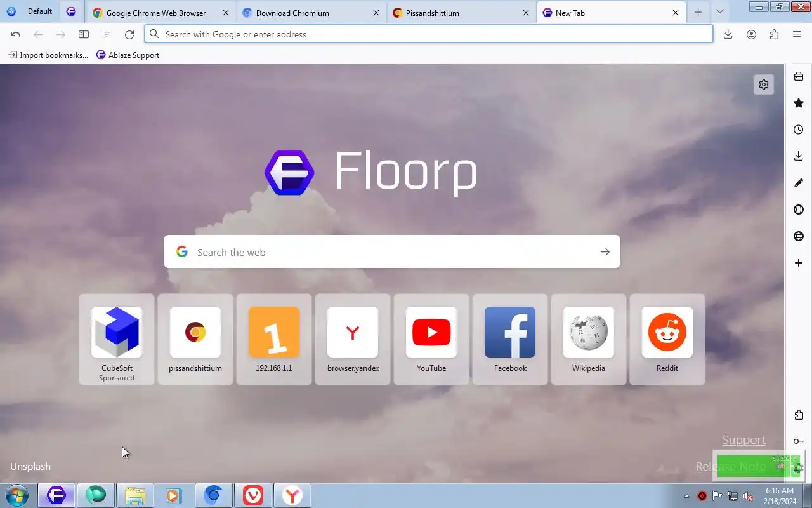Open the passwords key icon in sidebar

799,441
